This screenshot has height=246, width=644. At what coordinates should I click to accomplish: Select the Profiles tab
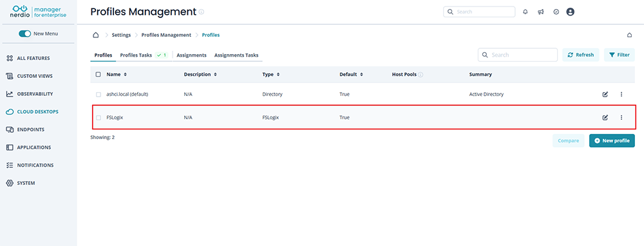click(x=103, y=55)
